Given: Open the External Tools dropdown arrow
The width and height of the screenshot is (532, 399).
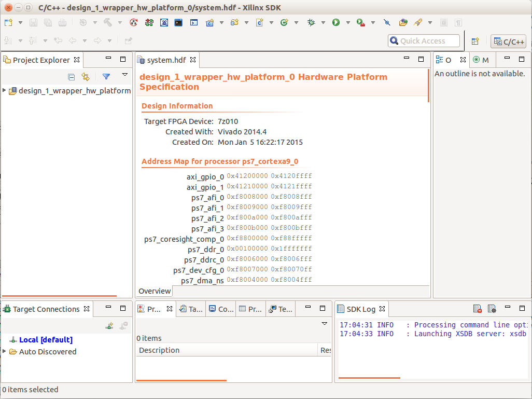Looking at the screenshot, I should (373, 23).
